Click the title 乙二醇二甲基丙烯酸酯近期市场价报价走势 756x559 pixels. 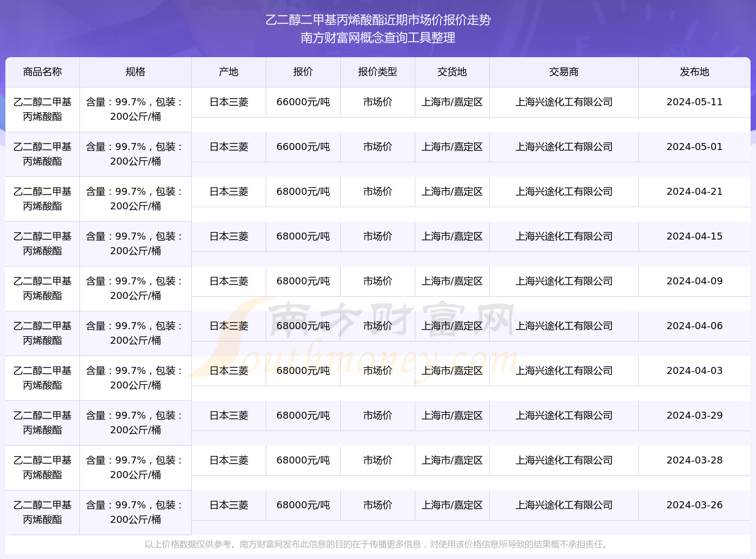(x=378, y=20)
